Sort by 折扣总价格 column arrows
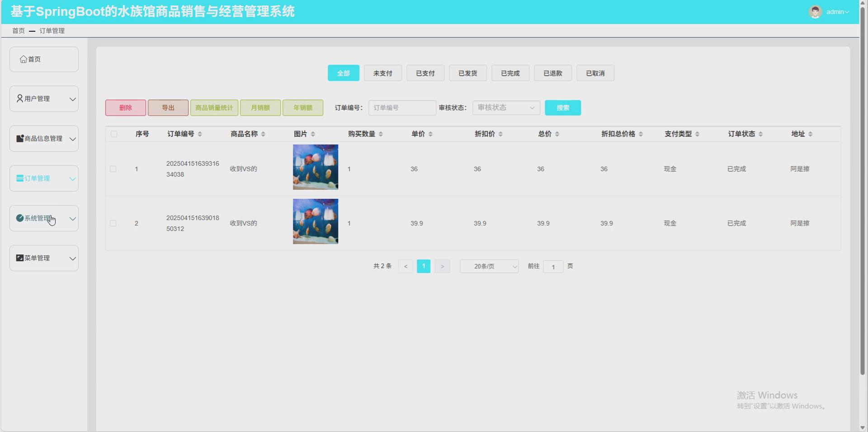 pos(641,134)
